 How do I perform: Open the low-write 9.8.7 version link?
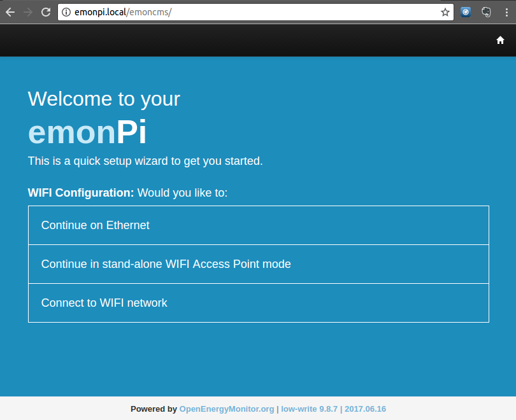click(x=309, y=409)
